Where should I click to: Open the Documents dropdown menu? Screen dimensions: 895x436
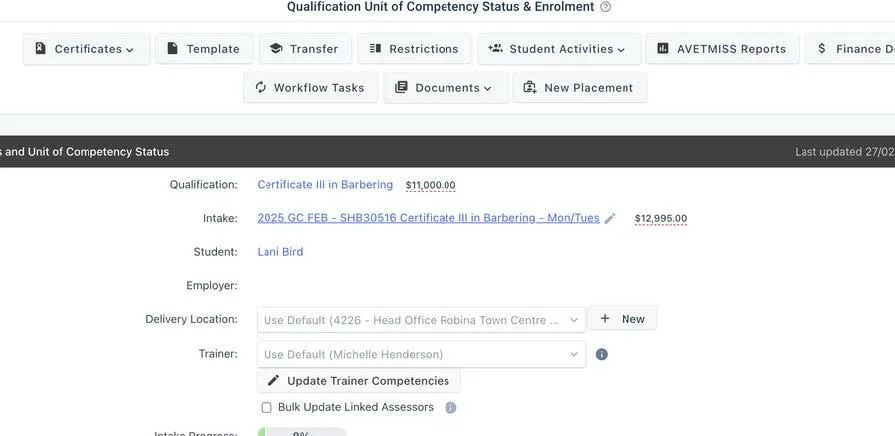coord(446,88)
